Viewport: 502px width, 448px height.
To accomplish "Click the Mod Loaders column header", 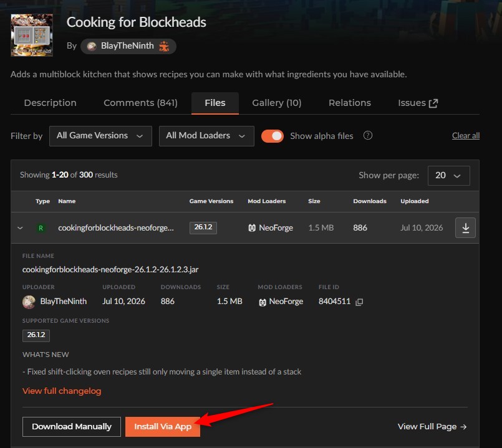I will pyautogui.click(x=267, y=201).
